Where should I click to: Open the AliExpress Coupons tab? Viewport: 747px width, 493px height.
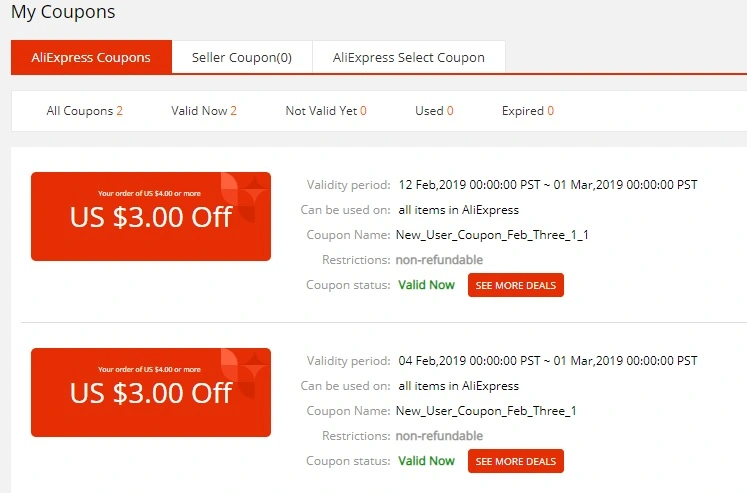pyautogui.click(x=91, y=57)
